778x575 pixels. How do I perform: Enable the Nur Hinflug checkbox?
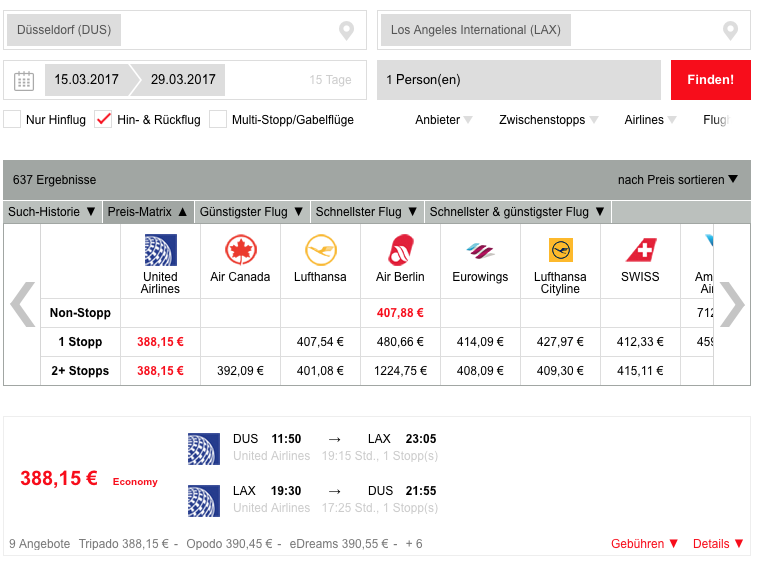(x=12, y=120)
